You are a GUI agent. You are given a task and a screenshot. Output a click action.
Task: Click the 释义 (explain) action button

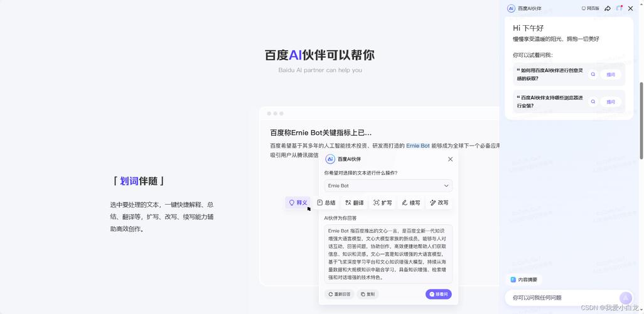298,203
